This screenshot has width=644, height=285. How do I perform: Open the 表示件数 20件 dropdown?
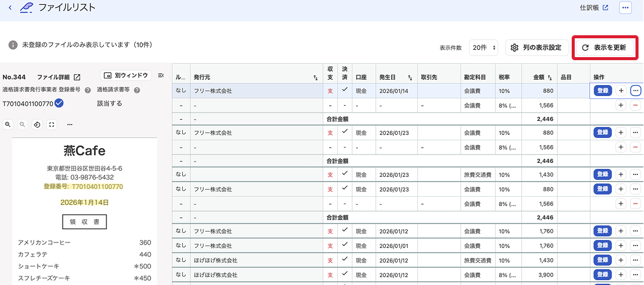[484, 47]
